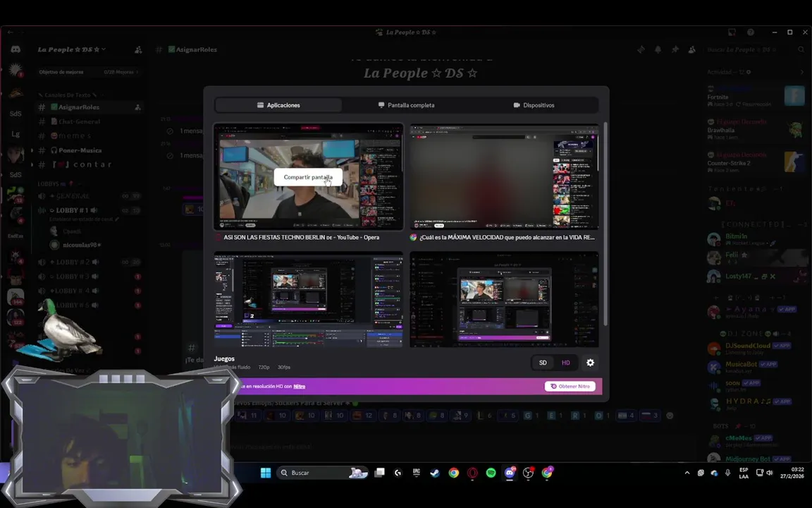Screen dimensions: 812x508
Task: Click the share dialog scrollbar
Action: 605,224
